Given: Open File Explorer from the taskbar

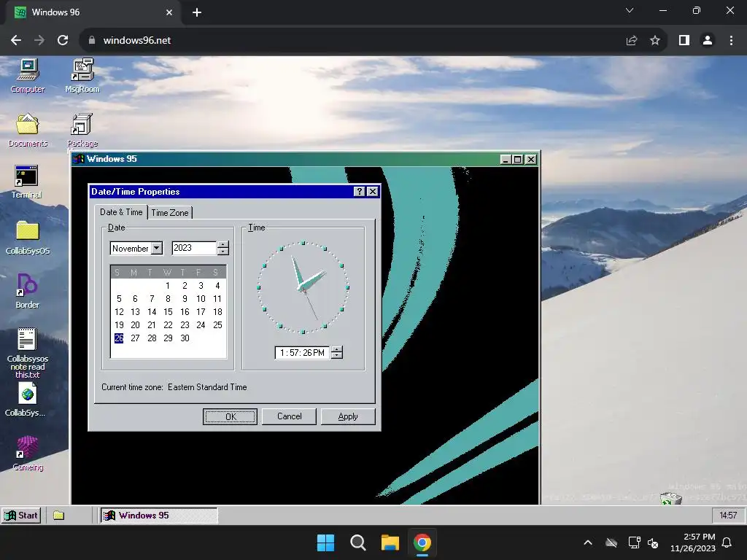Looking at the screenshot, I should 390,542.
